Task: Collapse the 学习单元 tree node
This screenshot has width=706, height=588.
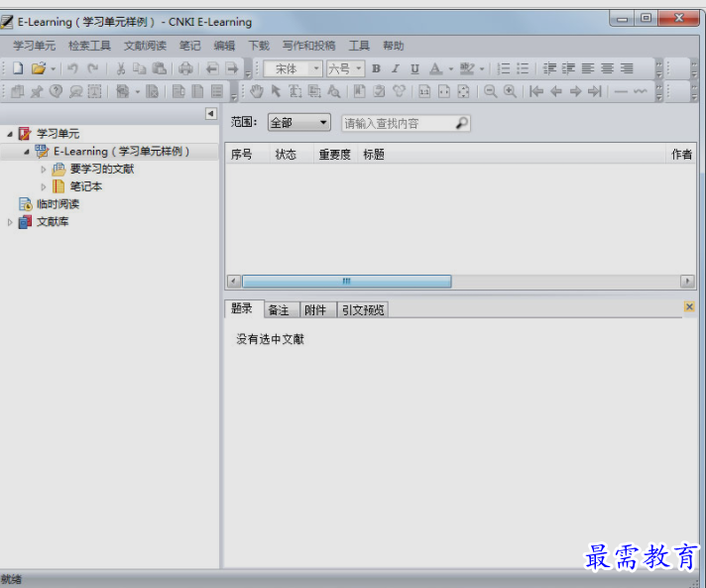Action: (x=10, y=134)
